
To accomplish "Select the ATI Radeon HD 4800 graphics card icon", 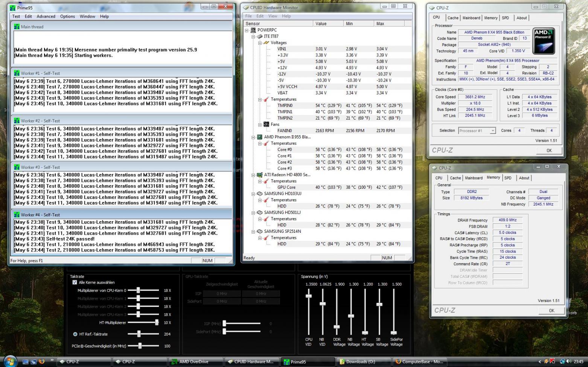I will (x=259, y=175).
